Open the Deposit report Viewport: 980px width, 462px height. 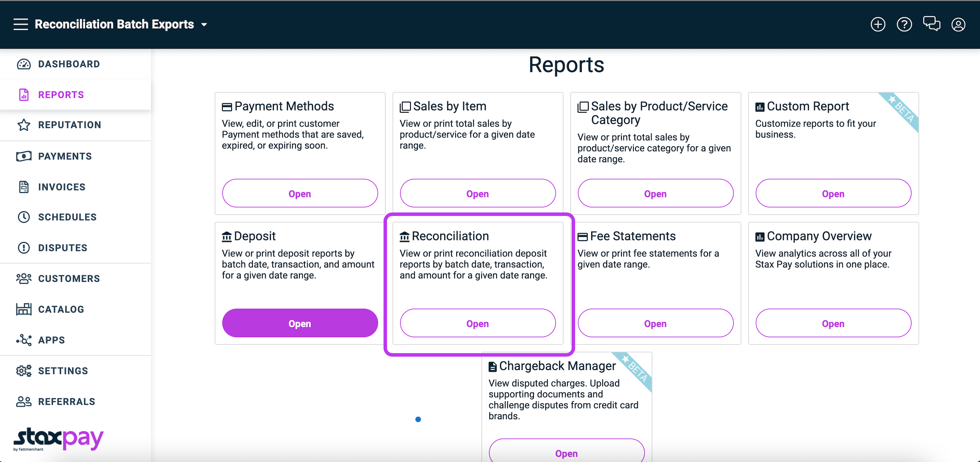coord(300,323)
